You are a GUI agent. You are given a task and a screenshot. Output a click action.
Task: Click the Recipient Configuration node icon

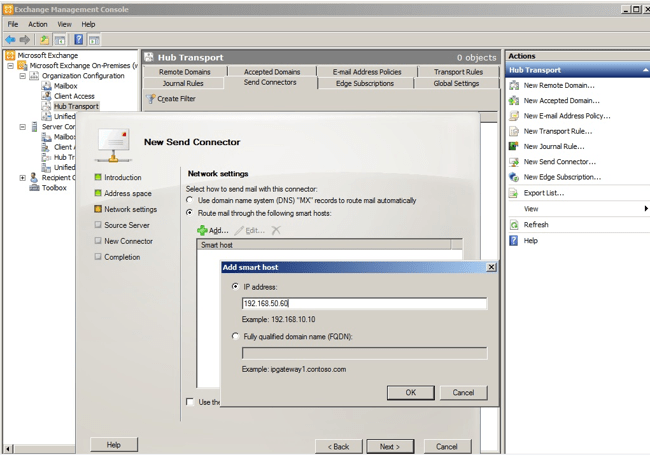34,177
